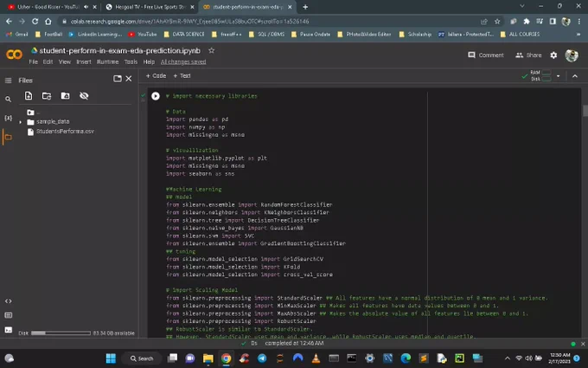This screenshot has width=588, height=368.
Task: Mount Google Drive from Files panel
Action: tap(65, 96)
